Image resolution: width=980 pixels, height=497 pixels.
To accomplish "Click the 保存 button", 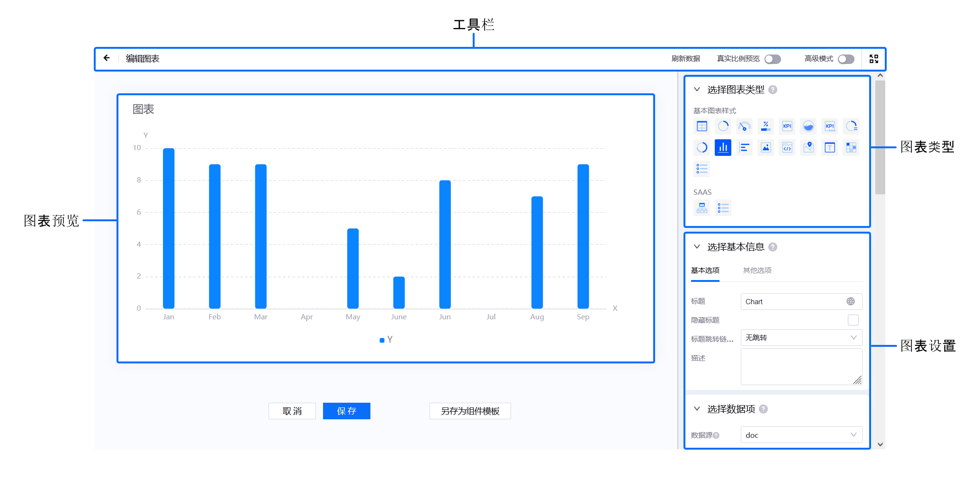I will (347, 411).
